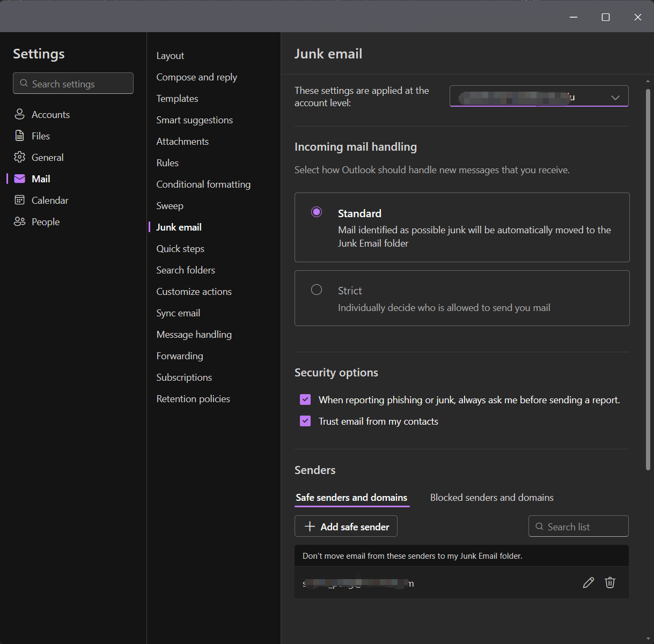Edit the safe sender with pencil icon
654x644 pixels.
pos(588,583)
